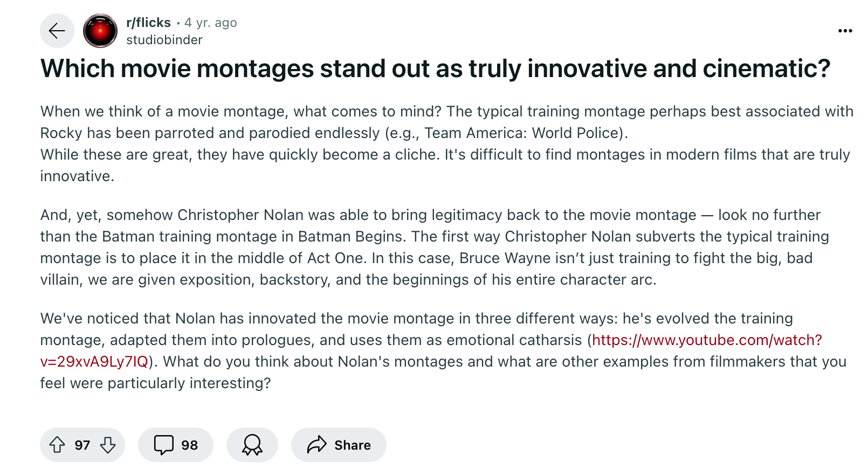Click the red HAL 9000 subreddit avatar
868x468 pixels.
pos(100,31)
